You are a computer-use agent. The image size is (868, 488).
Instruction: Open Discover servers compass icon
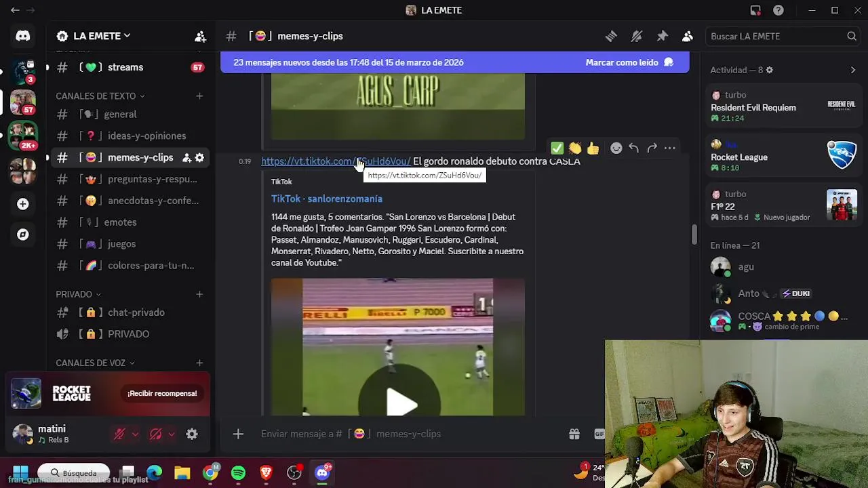tap(23, 235)
